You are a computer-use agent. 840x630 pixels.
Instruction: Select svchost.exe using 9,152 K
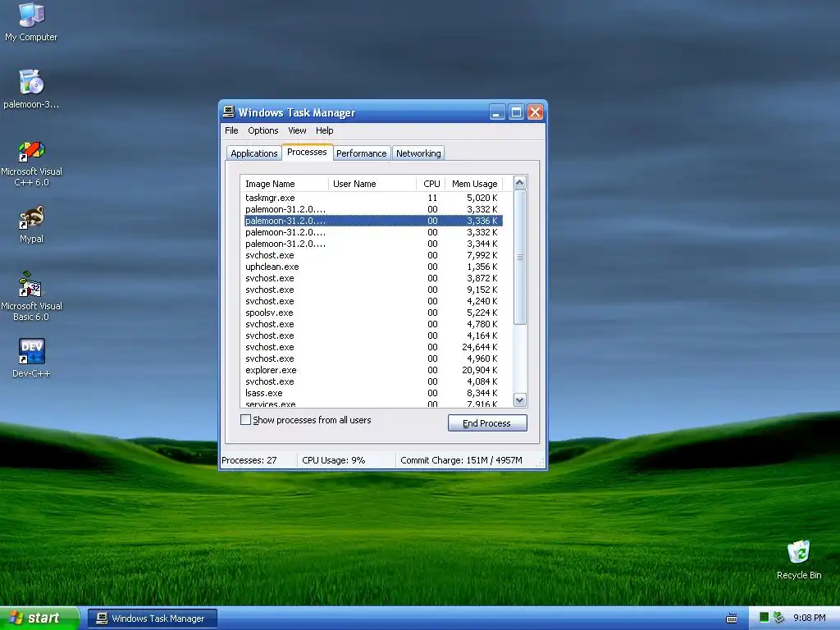tap(373, 290)
